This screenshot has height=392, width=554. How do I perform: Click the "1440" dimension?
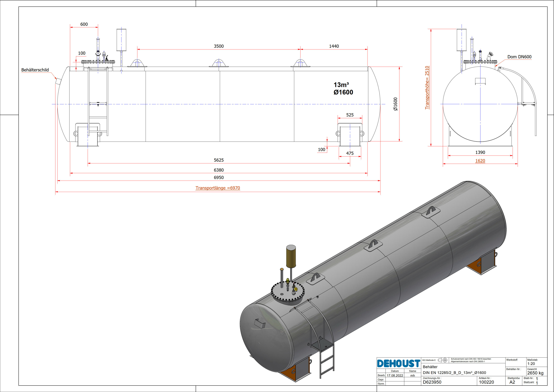point(334,46)
